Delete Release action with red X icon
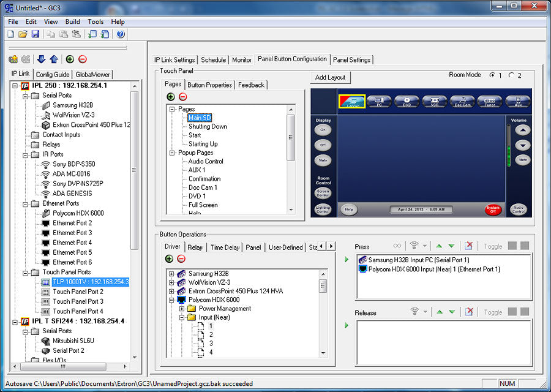551x392 pixels. [469, 312]
